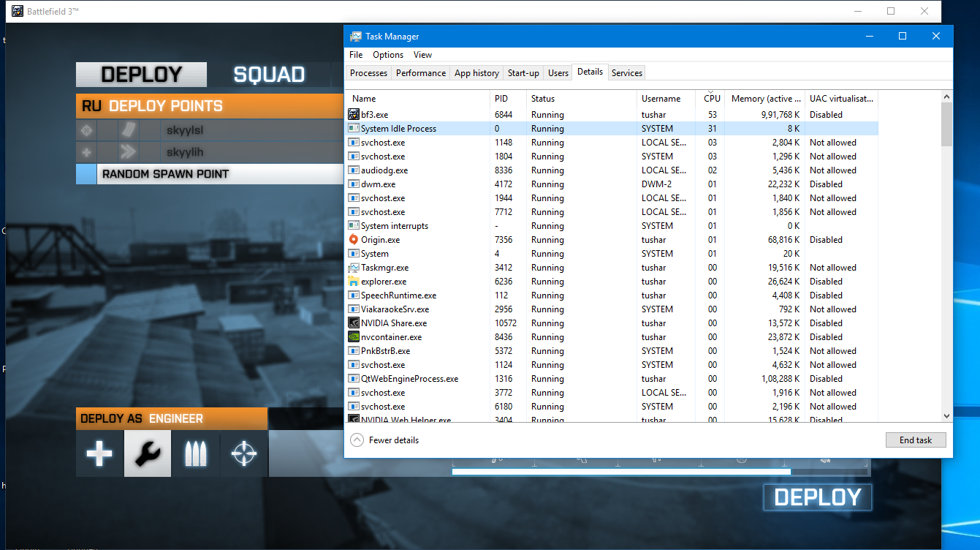Click the Task Manager scrollbar up arrow
The image size is (980, 550).
(946, 97)
